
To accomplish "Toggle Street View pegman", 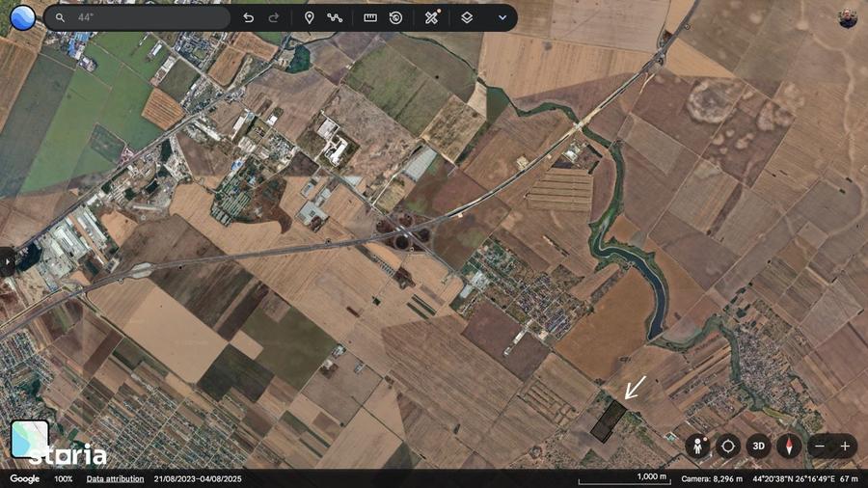I will pos(697,446).
